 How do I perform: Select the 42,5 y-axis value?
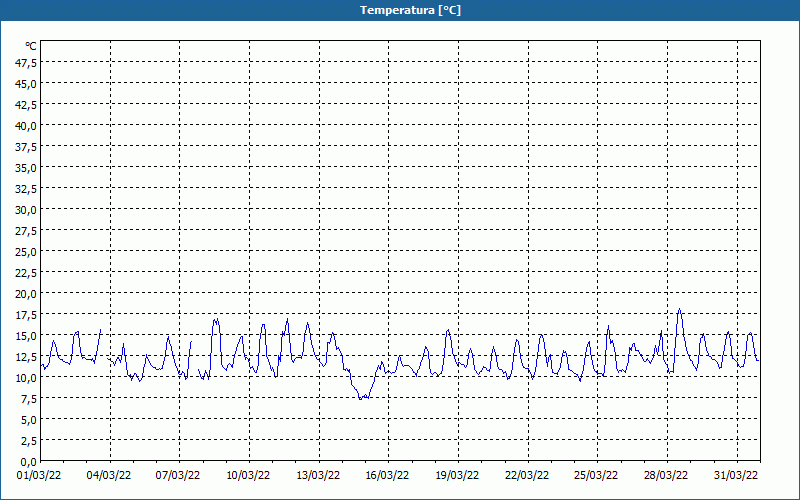(x=27, y=105)
